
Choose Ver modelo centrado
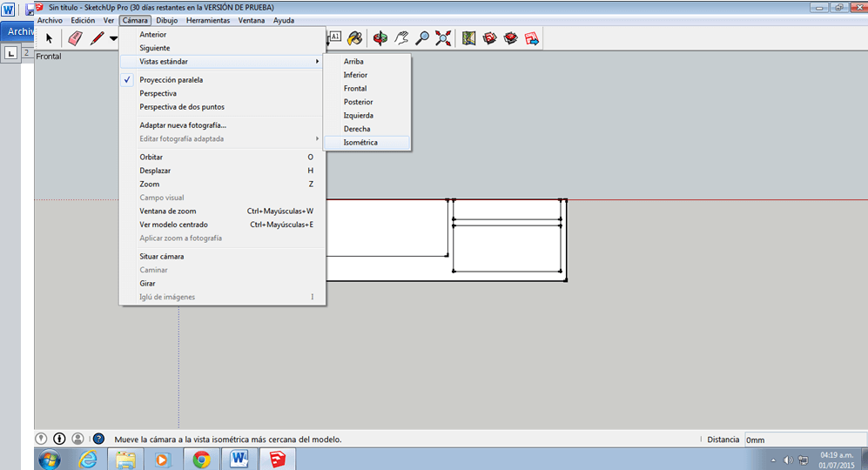pos(223,225)
